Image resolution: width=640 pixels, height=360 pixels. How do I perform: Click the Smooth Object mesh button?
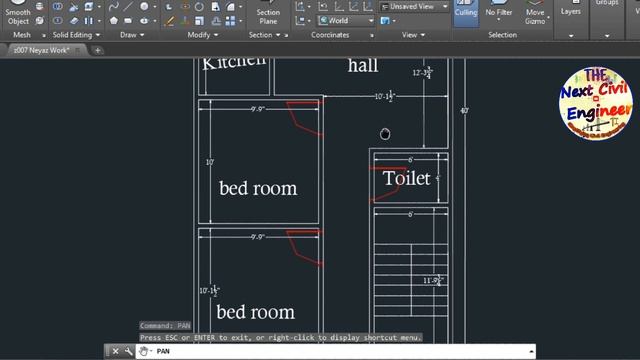[18, 13]
